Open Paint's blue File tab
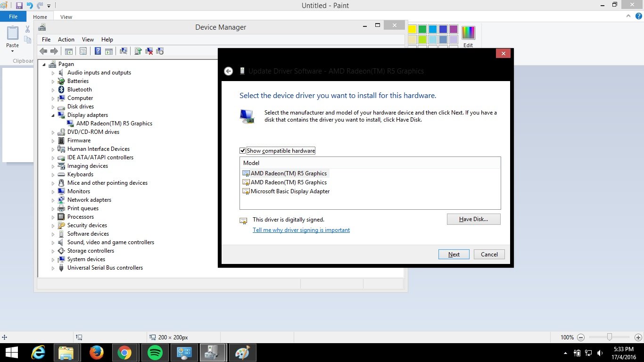 (13, 16)
